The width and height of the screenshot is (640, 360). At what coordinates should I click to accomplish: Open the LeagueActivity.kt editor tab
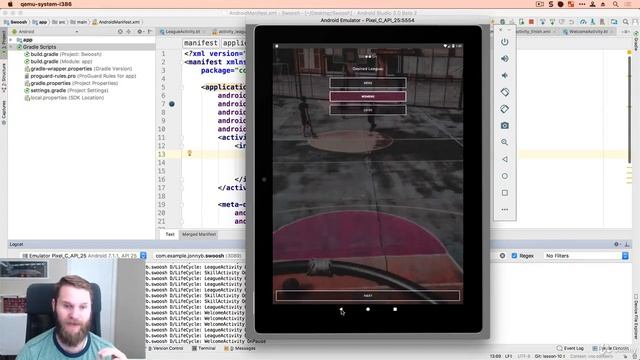(x=182, y=31)
